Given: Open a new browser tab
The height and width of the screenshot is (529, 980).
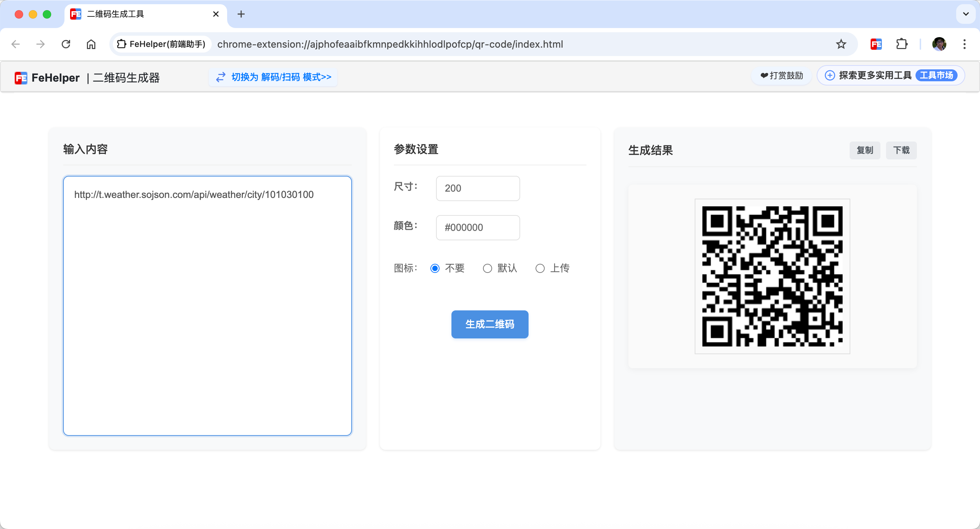Looking at the screenshot, I should tap(241, 14).
